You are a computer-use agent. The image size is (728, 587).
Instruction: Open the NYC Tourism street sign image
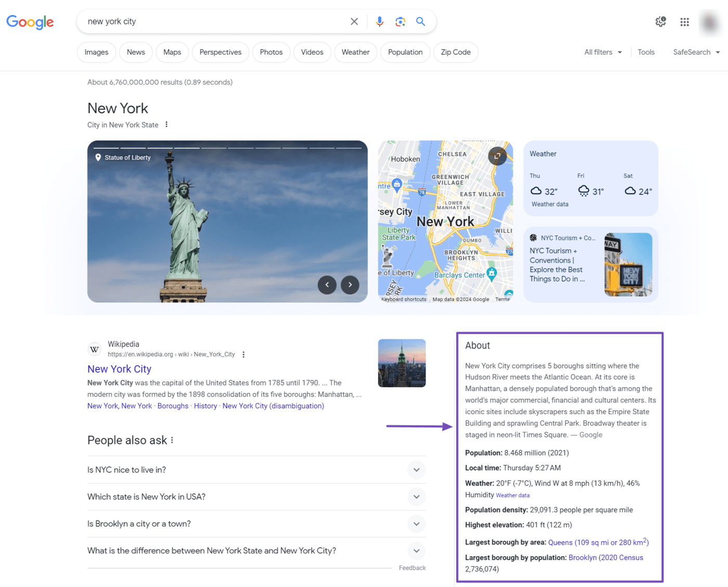[x=628, y=264]
